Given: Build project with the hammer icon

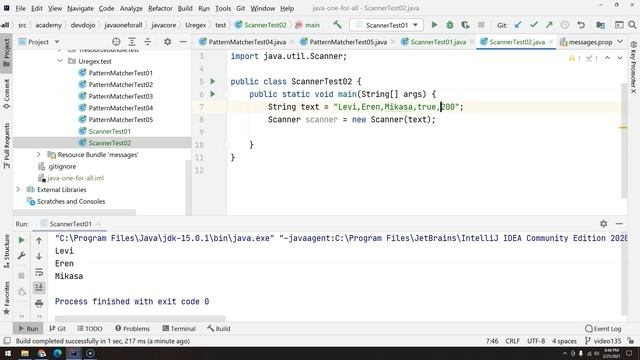Looking at the screenshot, I should (x=337, y=25).
